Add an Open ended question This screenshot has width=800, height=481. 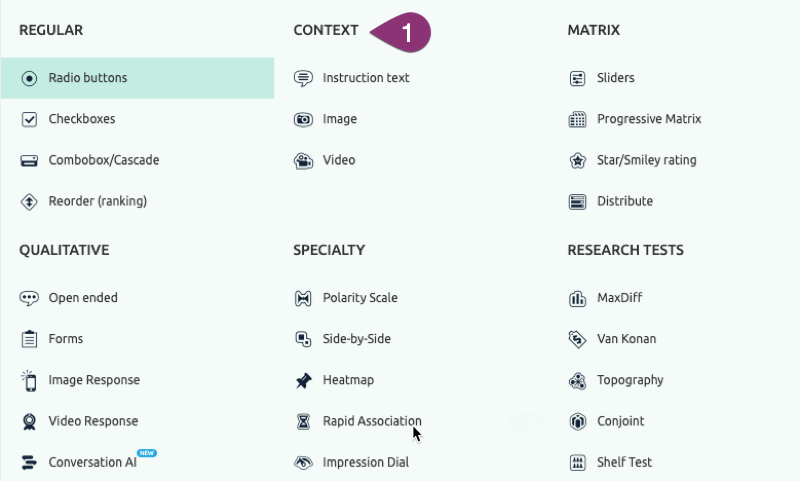click(x=82, y=298)
